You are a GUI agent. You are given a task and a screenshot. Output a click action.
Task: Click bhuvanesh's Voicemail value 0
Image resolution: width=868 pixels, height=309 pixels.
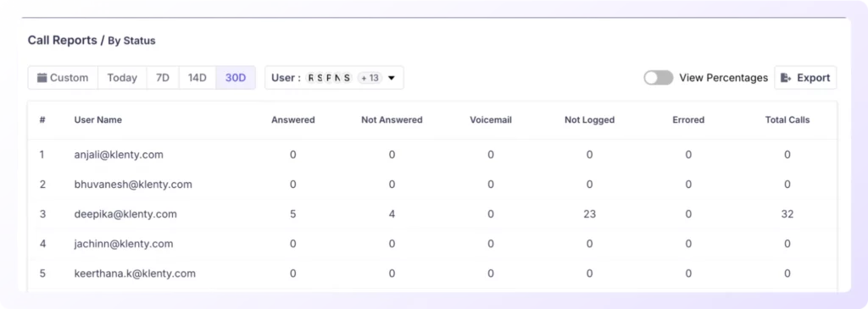tap(491, 185)
